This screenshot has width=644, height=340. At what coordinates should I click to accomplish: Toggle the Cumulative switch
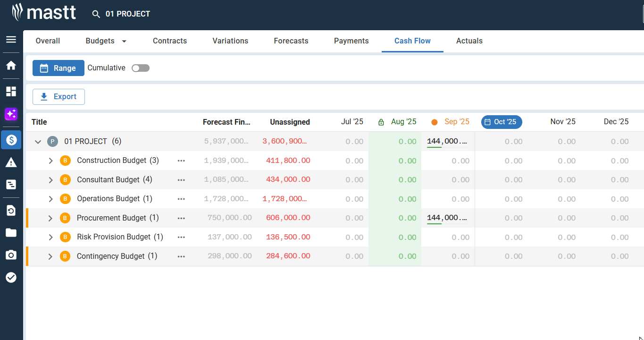141,68
